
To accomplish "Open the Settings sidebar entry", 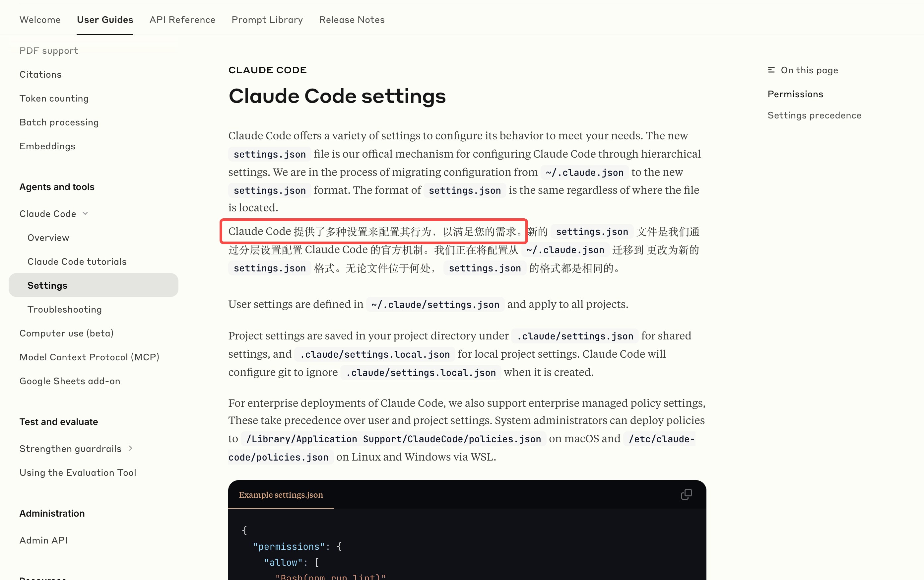I will tap(47, 285).
